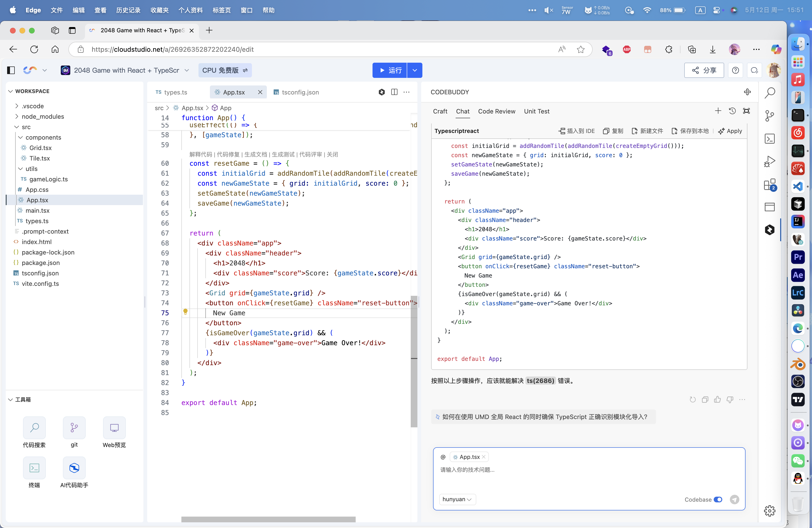Image resolution: width=812 pixels, height=528 pixels.
Task: Switch to the Code Review tab
Action: point(496,112)
